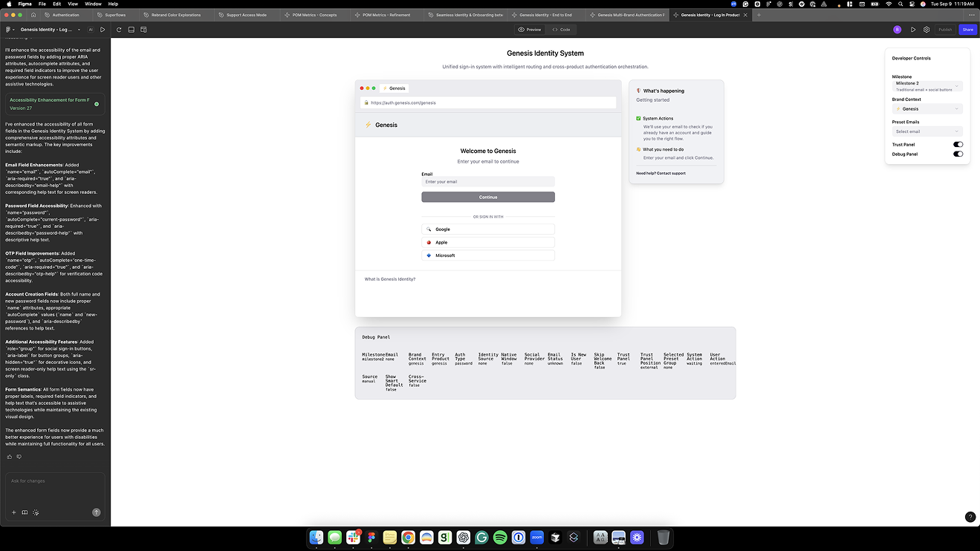Image resolution: width=980 pixels, height=551 pixels.
Task: Switch to Preview mode
Action: 530,30
